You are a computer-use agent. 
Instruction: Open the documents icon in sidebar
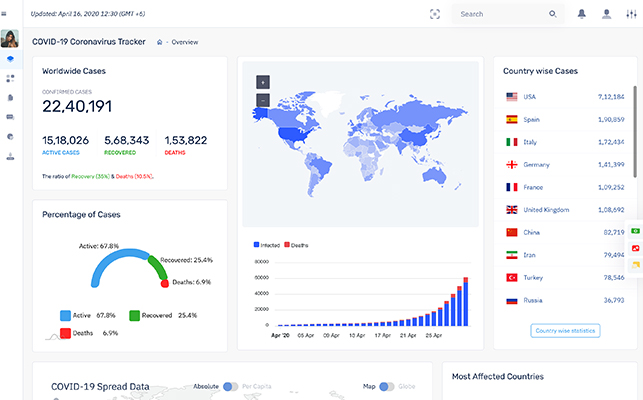(10, 98)
